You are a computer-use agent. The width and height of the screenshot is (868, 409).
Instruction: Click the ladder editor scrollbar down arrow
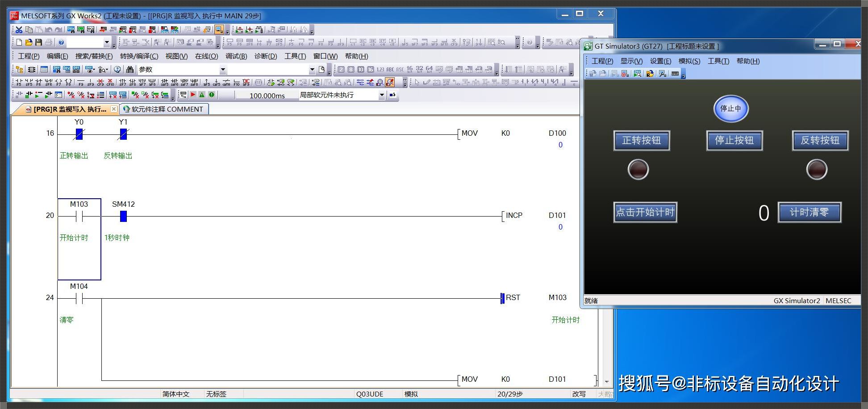pos(606,382)
